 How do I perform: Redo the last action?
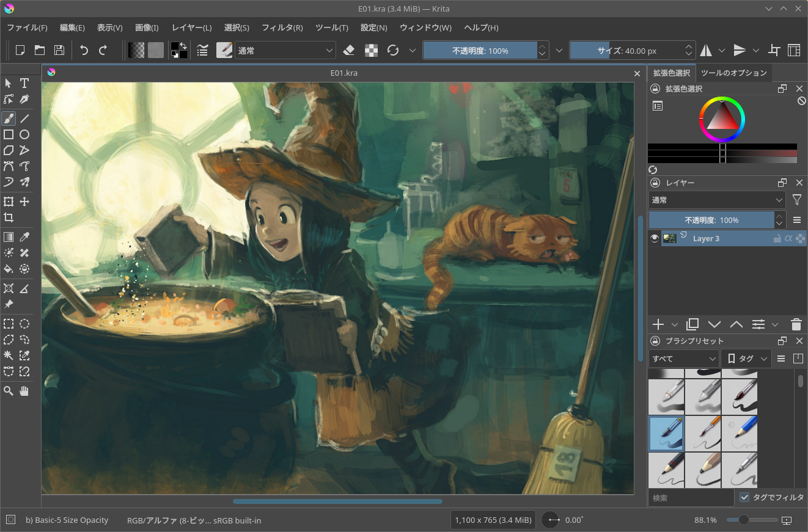(103, 50)
